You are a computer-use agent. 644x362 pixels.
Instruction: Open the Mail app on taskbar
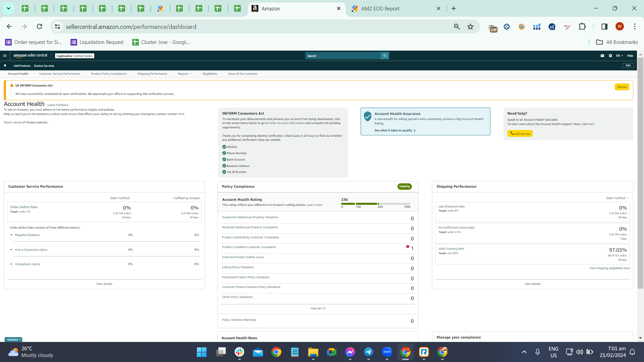(258, 352)
